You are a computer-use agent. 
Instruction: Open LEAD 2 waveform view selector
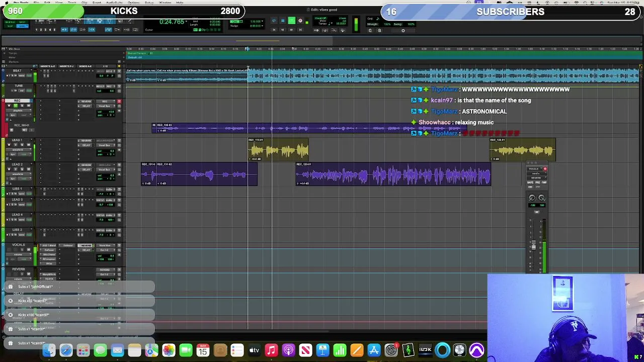19,174
